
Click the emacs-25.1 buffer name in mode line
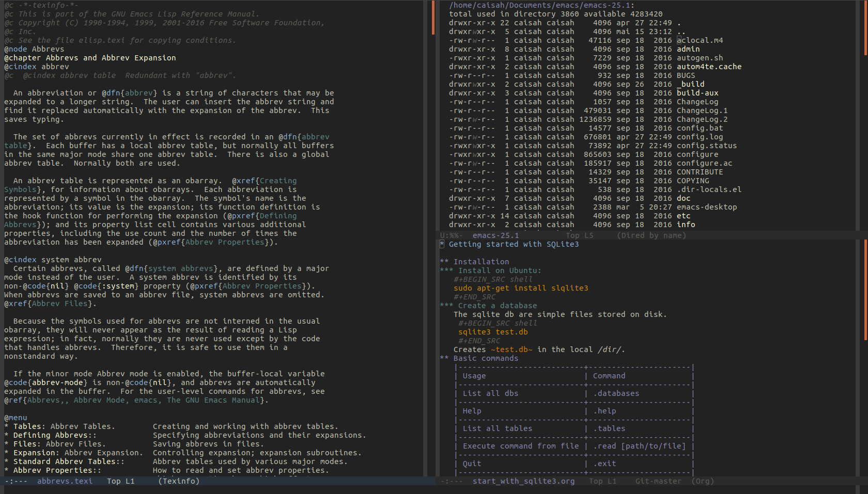[495, 235]
